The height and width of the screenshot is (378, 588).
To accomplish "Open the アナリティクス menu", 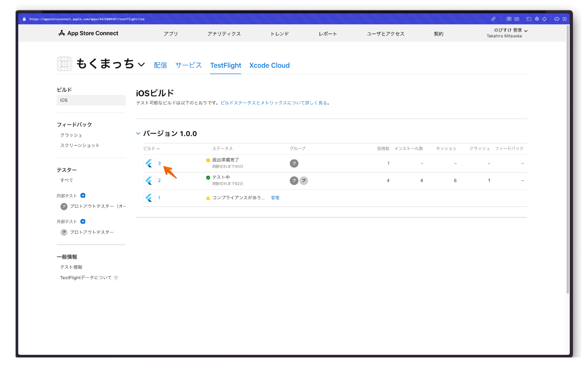I will click(224, 34).
